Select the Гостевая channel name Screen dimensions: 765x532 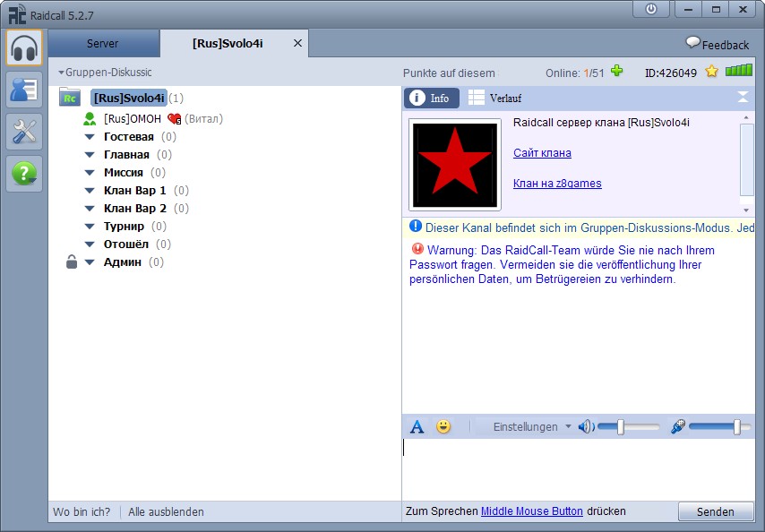pos(129,136)
